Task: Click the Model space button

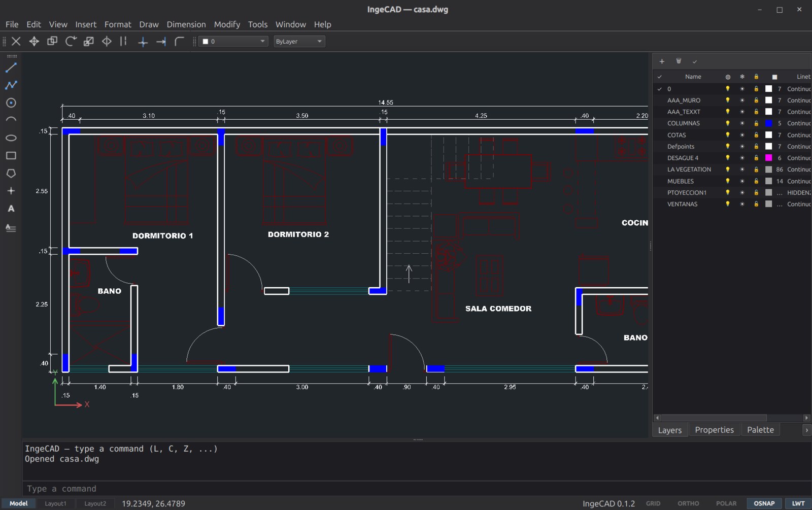Action: [18, 503]
